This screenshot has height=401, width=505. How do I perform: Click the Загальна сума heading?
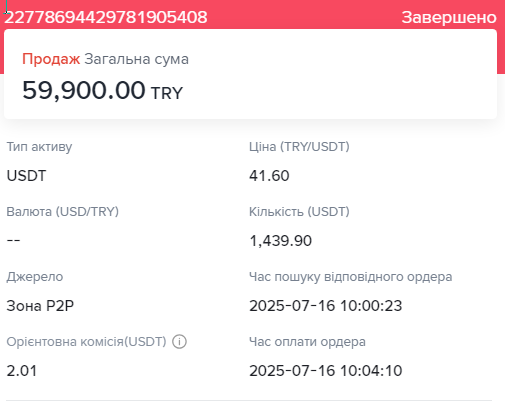click(x=136, y=59)
